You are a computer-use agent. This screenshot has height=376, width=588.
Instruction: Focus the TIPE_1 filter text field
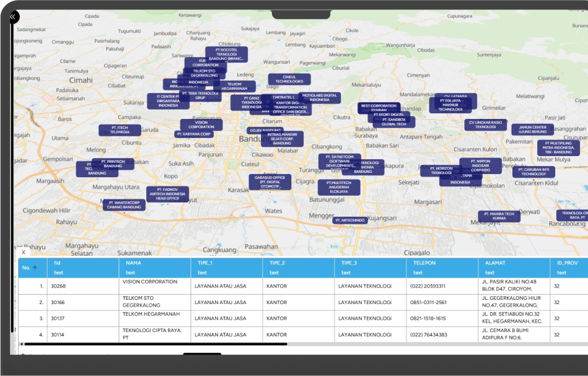coord(226,273)
